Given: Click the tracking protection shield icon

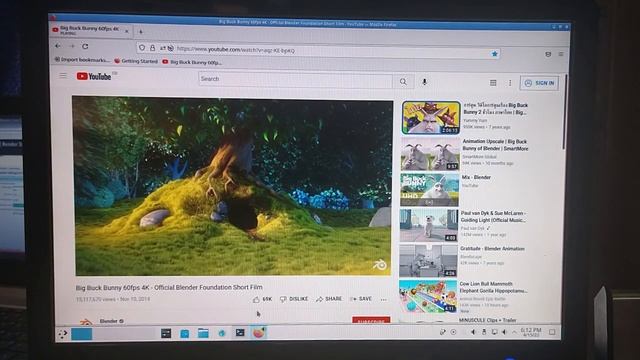Looking at the screenshot, I should (142, 48).
